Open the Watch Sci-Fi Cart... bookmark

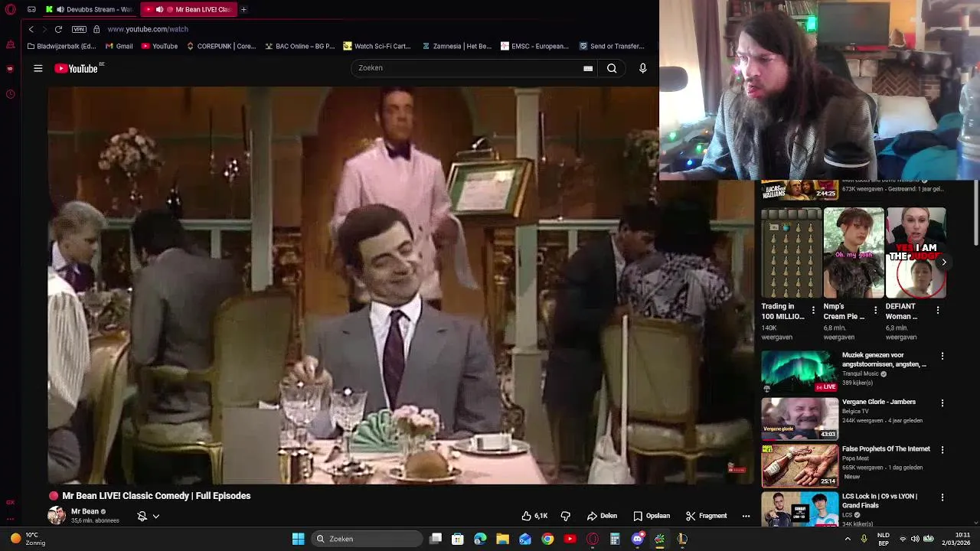377,46
